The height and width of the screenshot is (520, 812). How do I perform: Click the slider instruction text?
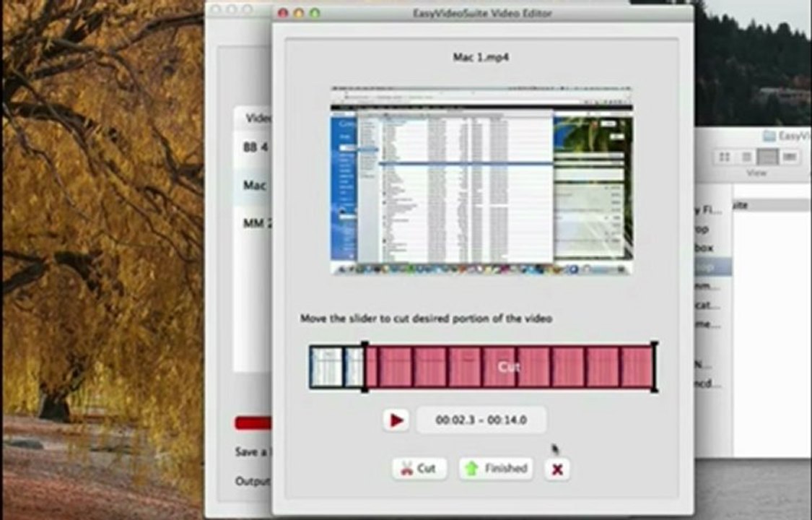(x=426, y=318)
